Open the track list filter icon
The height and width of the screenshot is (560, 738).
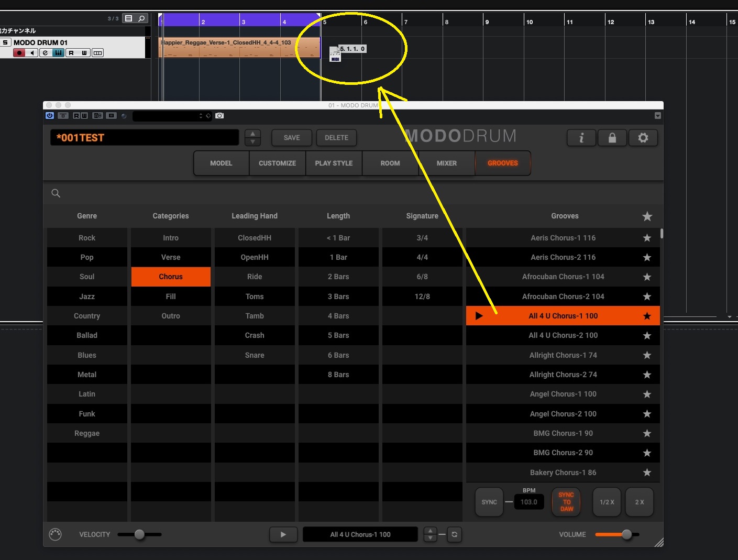tap(128, 18)
